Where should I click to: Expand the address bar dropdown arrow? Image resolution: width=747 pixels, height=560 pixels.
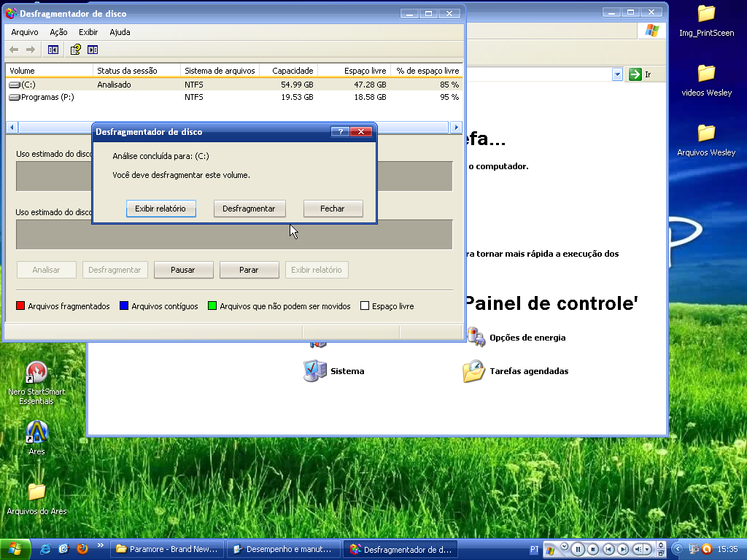click(x=617, y=74)
